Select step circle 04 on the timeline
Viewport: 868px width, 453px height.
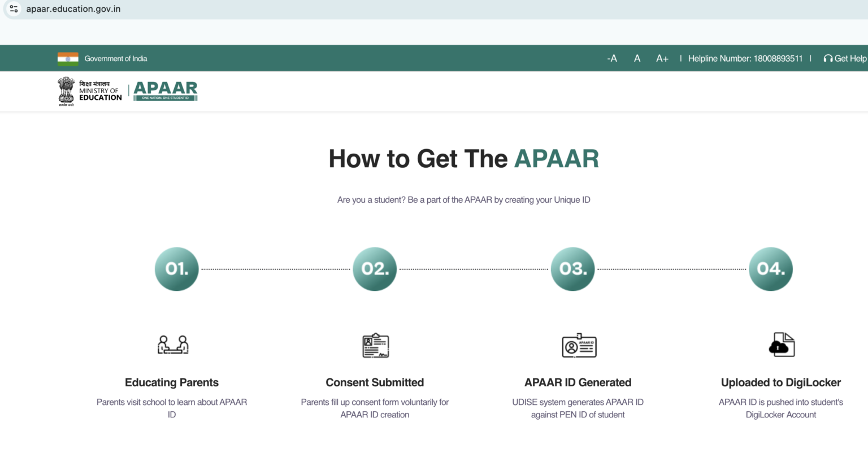pyautogui.click(x=771, y=269)
